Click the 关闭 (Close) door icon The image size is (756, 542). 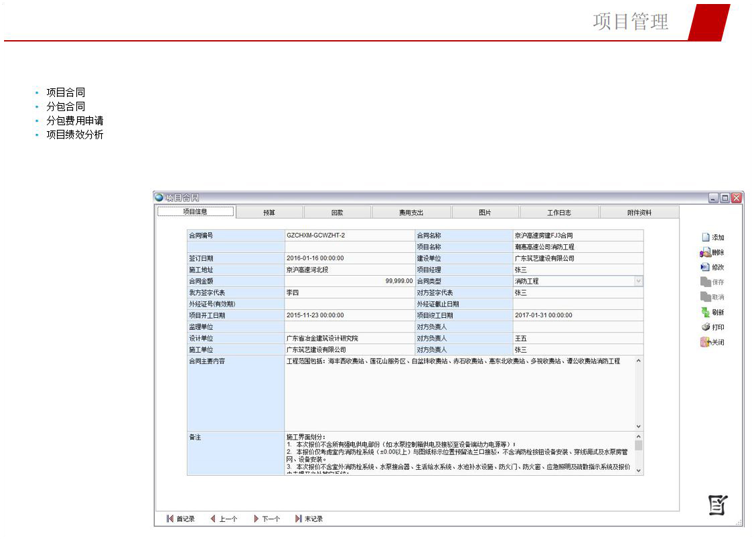[705, 343]
